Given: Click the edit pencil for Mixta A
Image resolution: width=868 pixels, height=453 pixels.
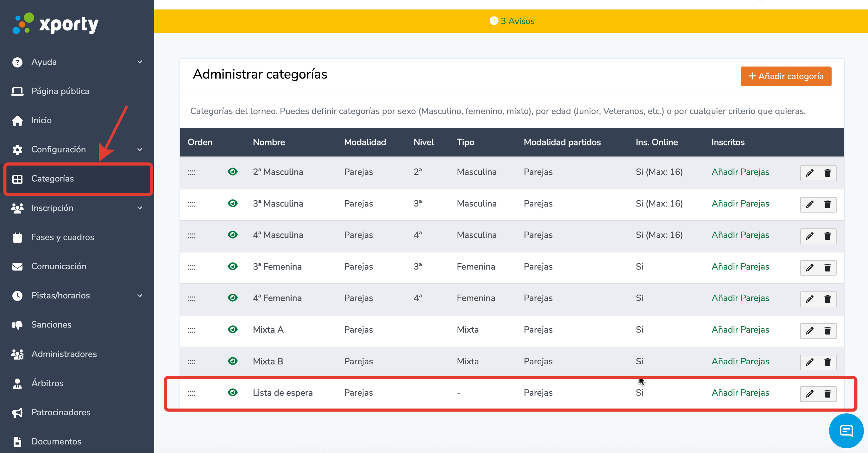Looking at the screenshot, I should [809, 330].
